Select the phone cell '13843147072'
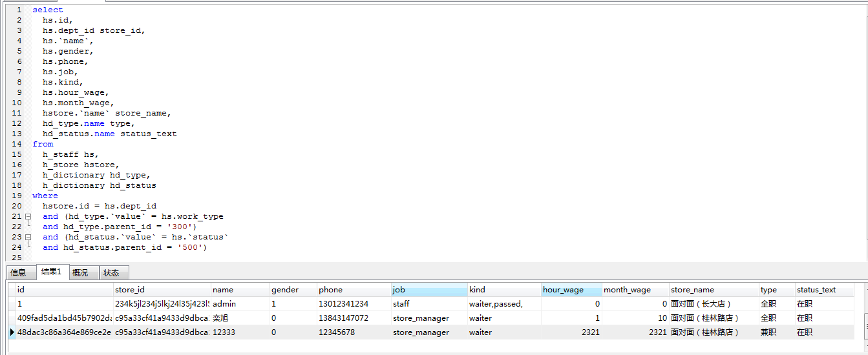868x355 pixels. pyautogui.click(x=354, y=318)
